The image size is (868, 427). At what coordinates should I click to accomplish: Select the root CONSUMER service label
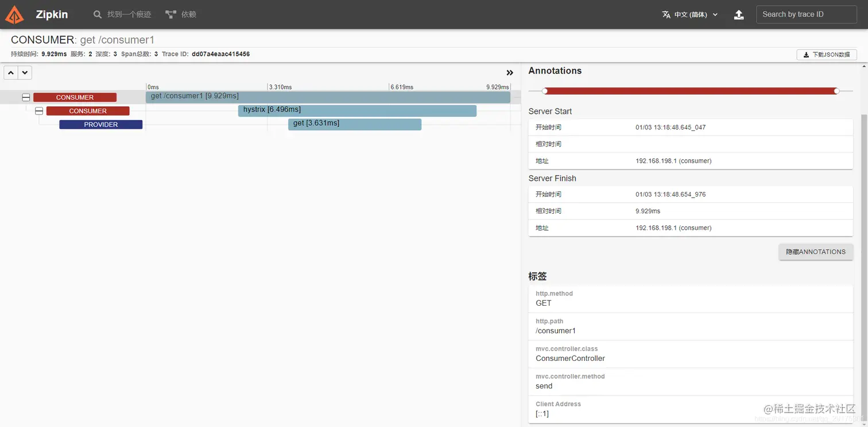click(x=75, y=98)
